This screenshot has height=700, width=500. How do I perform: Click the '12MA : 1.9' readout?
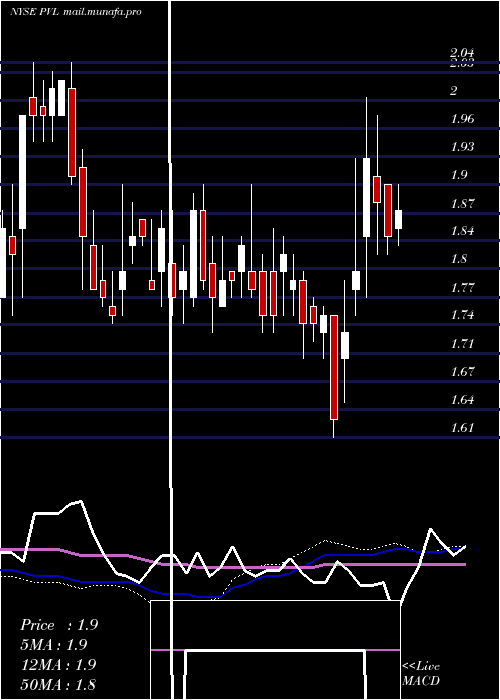[x=58, y=664]
